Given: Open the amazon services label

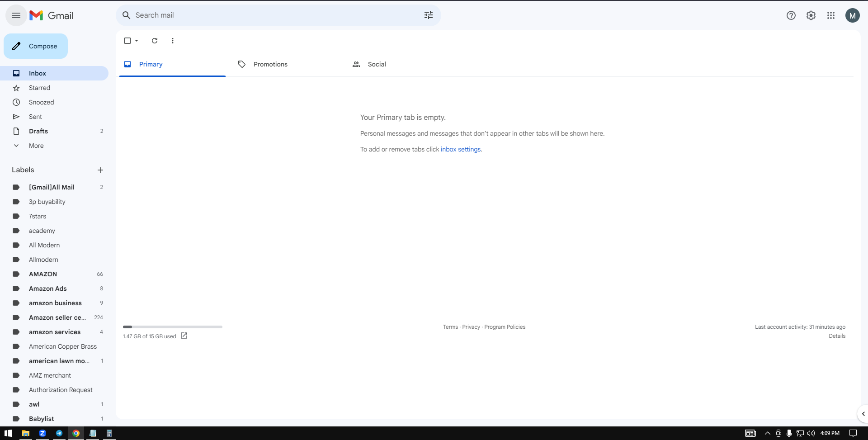Looking at the screenshot, I should pos(54,332).
